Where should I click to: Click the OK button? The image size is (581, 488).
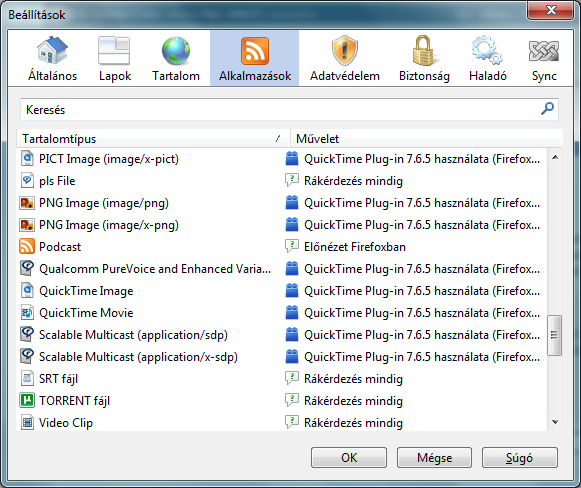pyautogui.click(x=349, y=458)
